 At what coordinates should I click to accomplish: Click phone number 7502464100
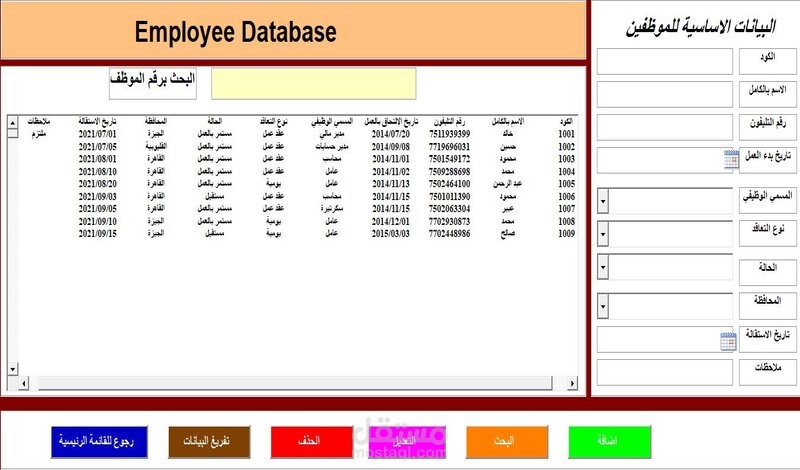pyautogui.click(x=449, y=184)
